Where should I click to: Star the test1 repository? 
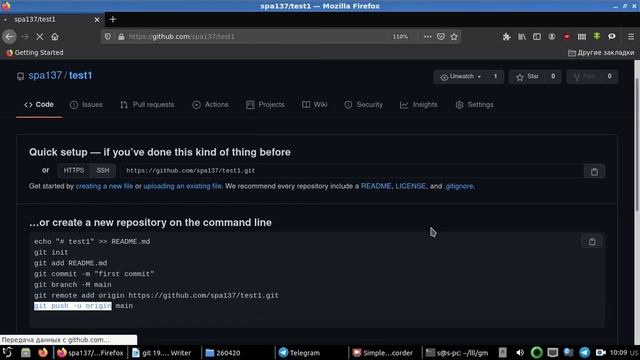[x=527, y=76]
